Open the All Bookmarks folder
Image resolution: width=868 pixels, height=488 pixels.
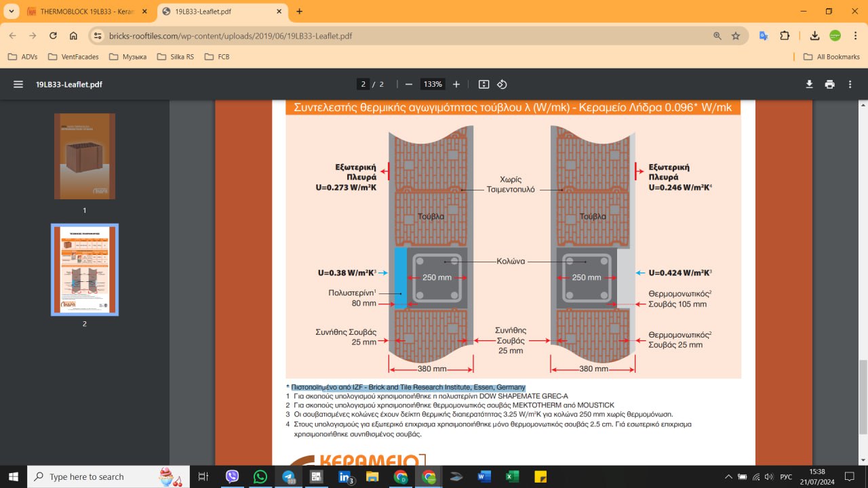pos(831,57)
